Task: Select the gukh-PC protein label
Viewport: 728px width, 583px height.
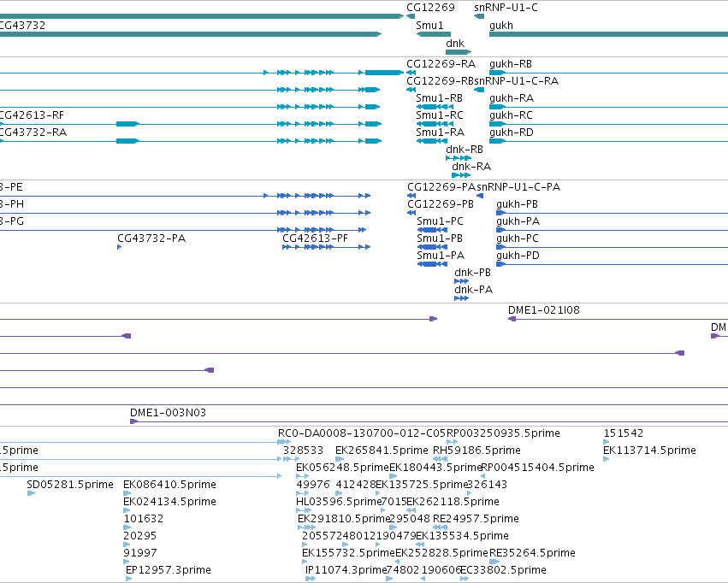Action: 518,238
